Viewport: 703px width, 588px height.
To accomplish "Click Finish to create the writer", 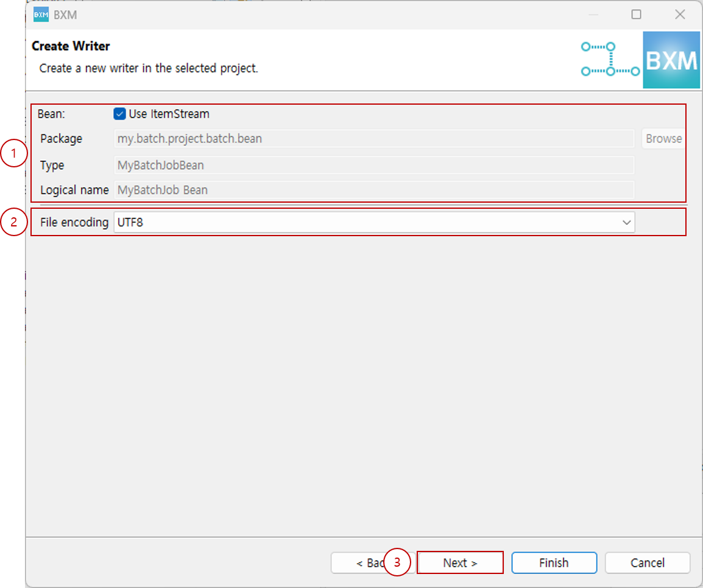I will [554, 562].
